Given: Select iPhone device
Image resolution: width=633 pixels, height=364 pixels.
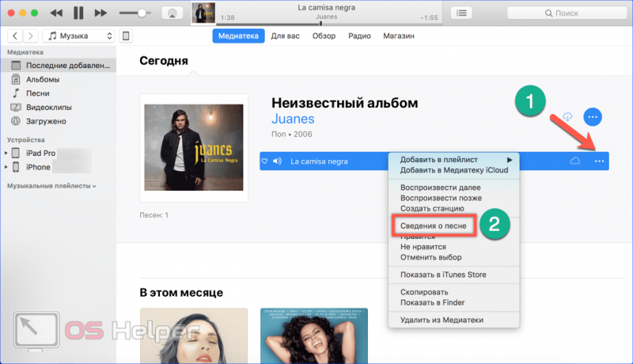Looking at the screenshot, I should 38,167.
